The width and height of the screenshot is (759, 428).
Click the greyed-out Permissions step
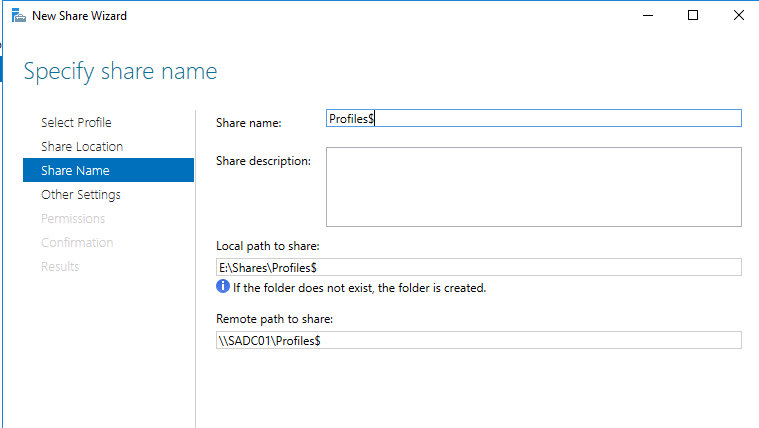(73, 218)
